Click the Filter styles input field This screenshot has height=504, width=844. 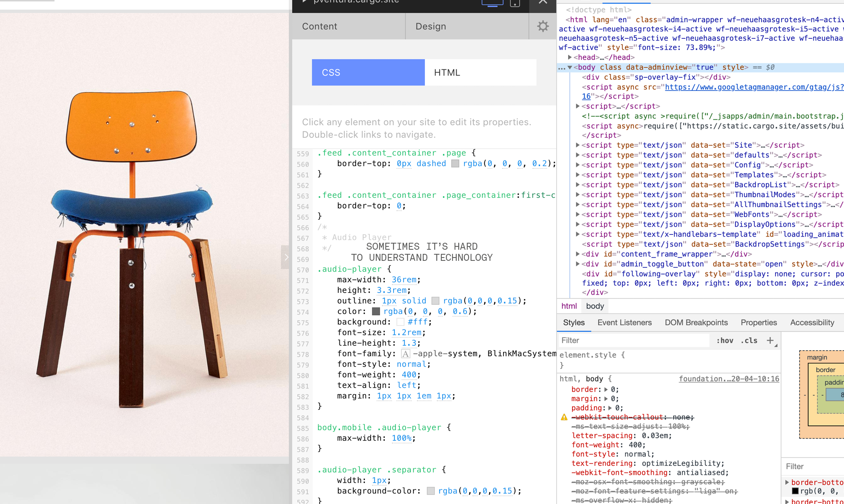tap(634, 340)
